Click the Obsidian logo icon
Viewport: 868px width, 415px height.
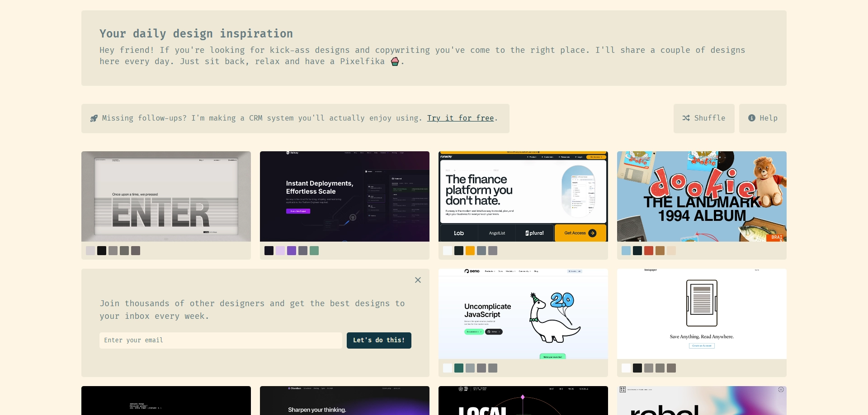coord(289,388)
